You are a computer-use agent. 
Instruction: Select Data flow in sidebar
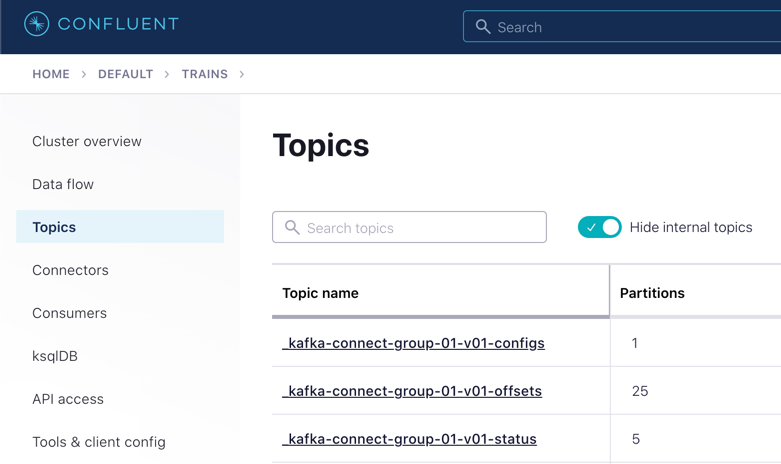(x=63, y=184)
